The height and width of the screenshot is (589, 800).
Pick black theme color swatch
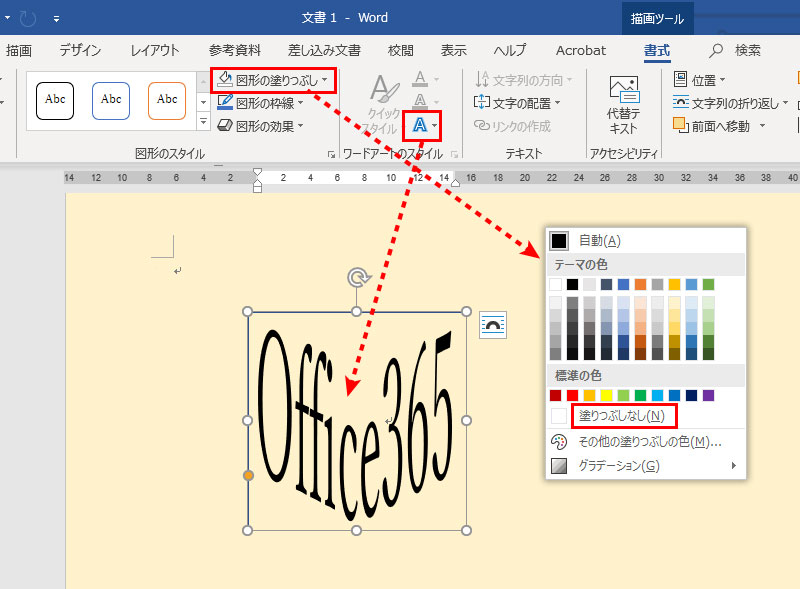point(572,284)
